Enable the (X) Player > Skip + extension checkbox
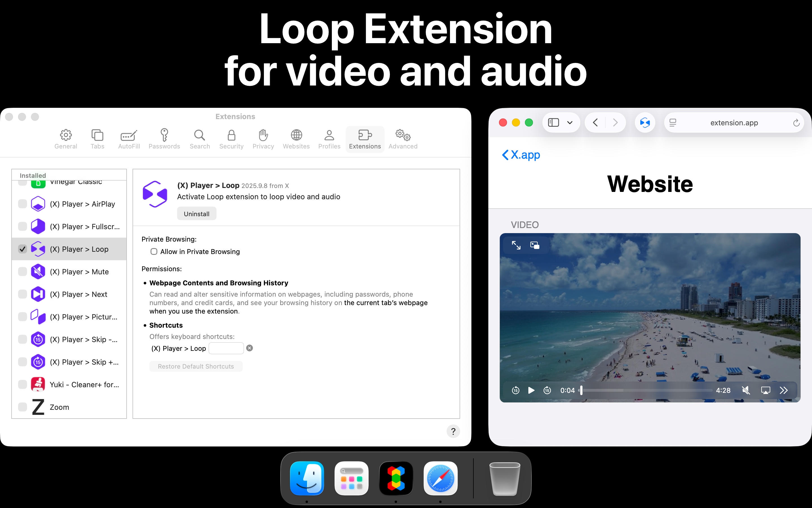Viewport: 812px width, 508px height. [23, 362]
